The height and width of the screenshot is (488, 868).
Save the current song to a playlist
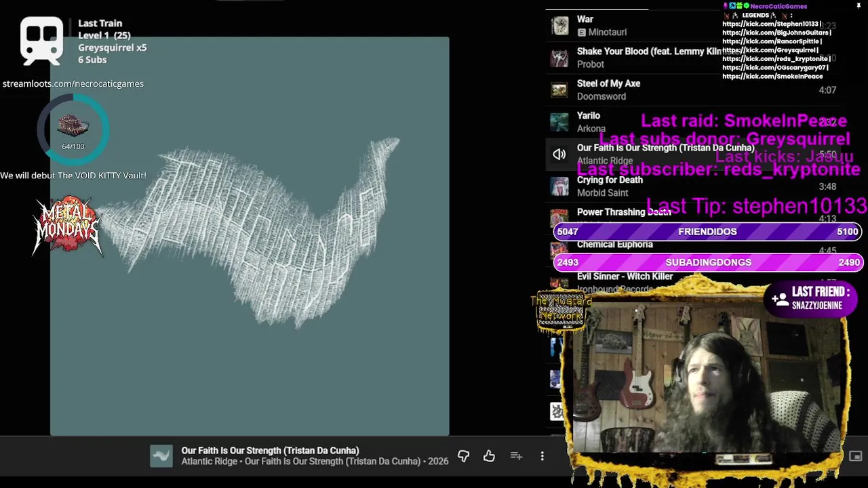point(516,456)
